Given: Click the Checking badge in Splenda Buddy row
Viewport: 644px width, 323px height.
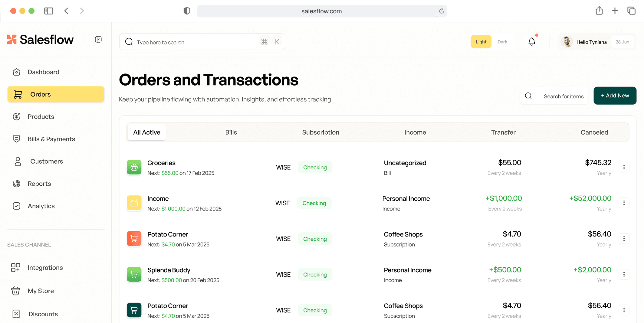Looking at the screenshot, I should 315,274.
